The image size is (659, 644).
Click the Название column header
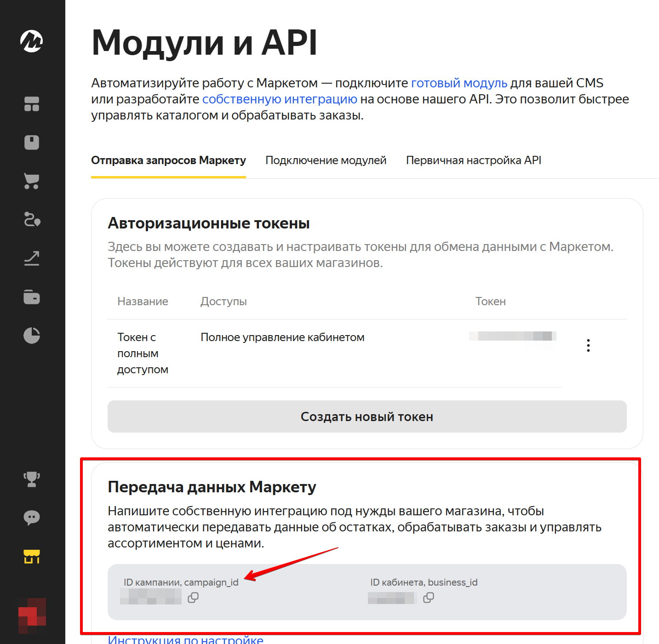point(143,302)
